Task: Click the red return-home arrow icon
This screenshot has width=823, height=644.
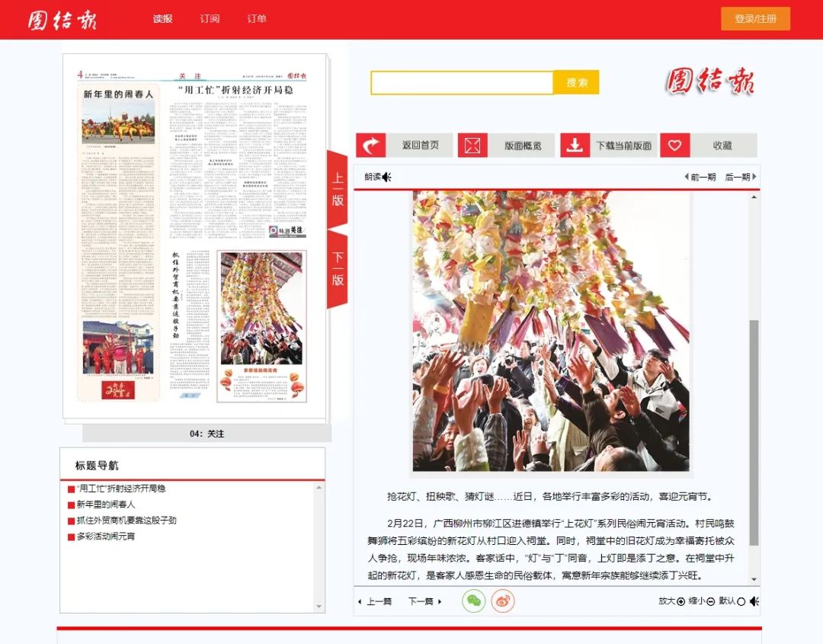Action: (371, 146)
